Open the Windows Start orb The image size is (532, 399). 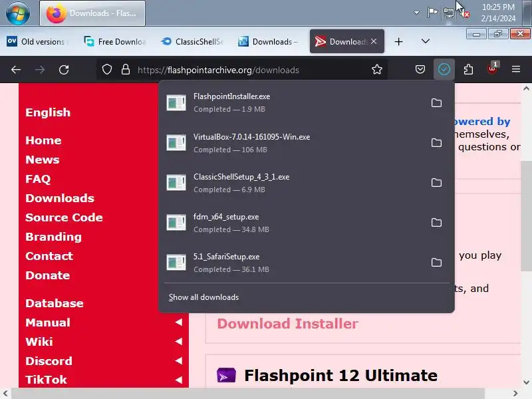pyautogui.click(x=18, y=13)
